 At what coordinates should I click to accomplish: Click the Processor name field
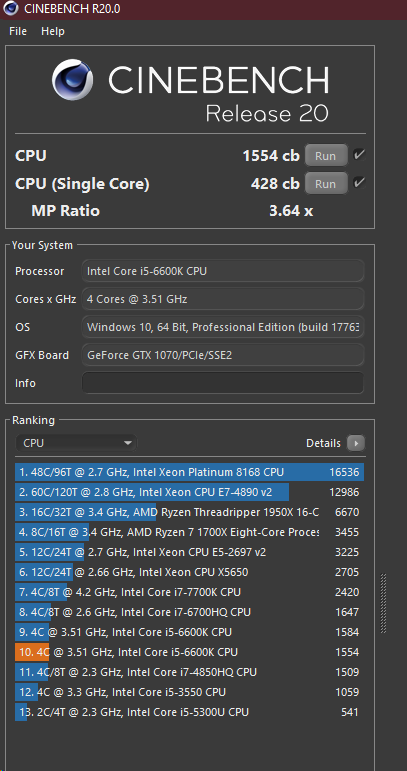tap(223, 271)
